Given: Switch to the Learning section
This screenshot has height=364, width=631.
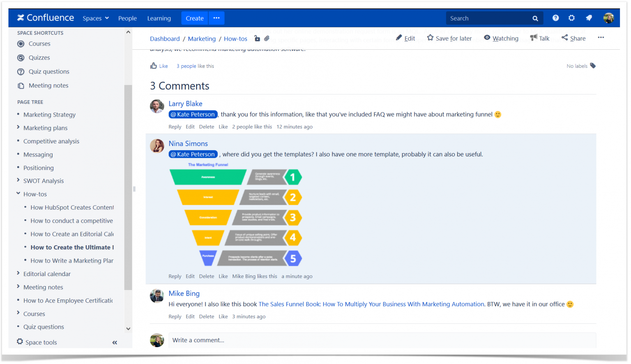Looking at the screenshot, I should pos(159,18).
